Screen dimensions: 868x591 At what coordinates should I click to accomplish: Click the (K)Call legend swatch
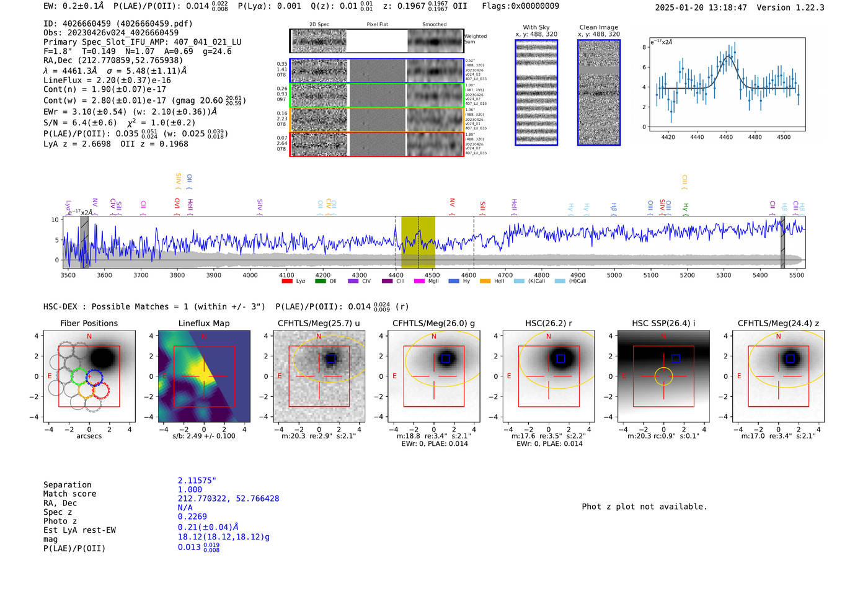pos(519,281)
